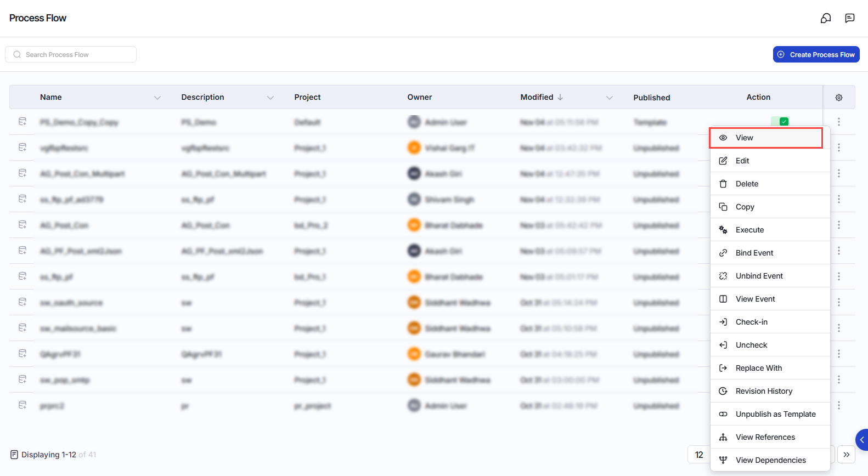Sort by the Name column header
Screen dimensions: 868x476
tap(51, 97)
